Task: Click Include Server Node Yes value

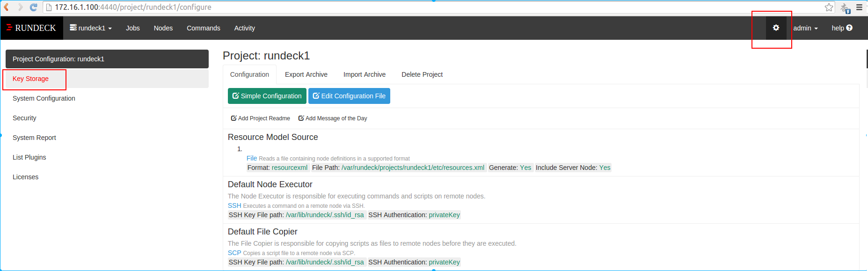Action: pos(605,168)
